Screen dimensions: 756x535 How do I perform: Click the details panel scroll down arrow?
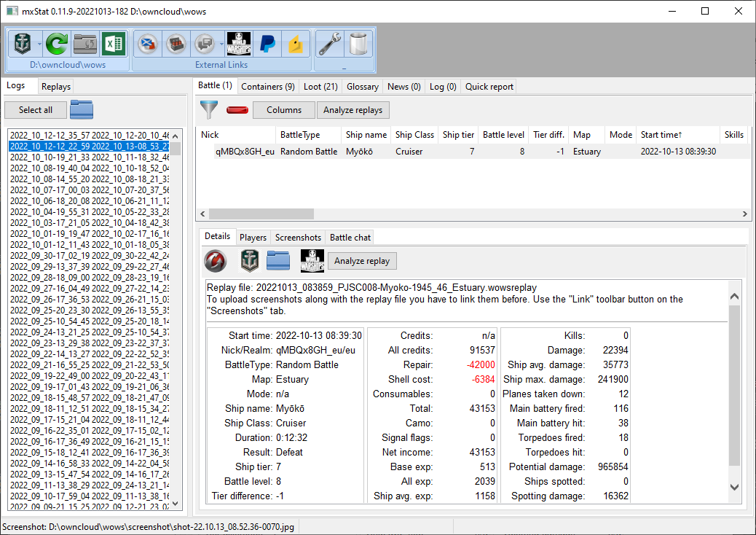[x=734, y=487]
